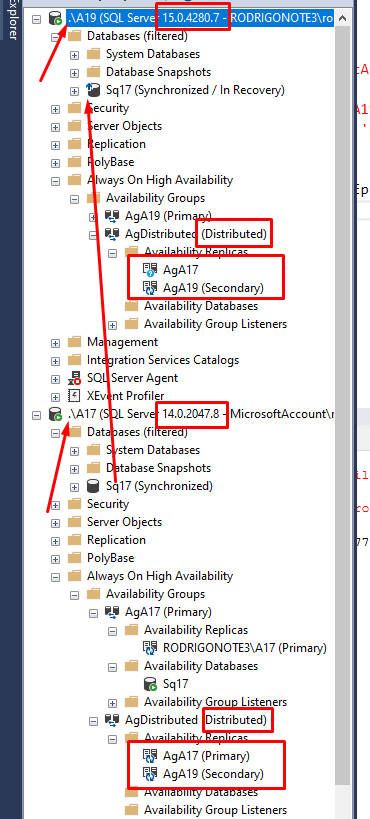Select Server Objects under .\A19 server

coord(124,126)
